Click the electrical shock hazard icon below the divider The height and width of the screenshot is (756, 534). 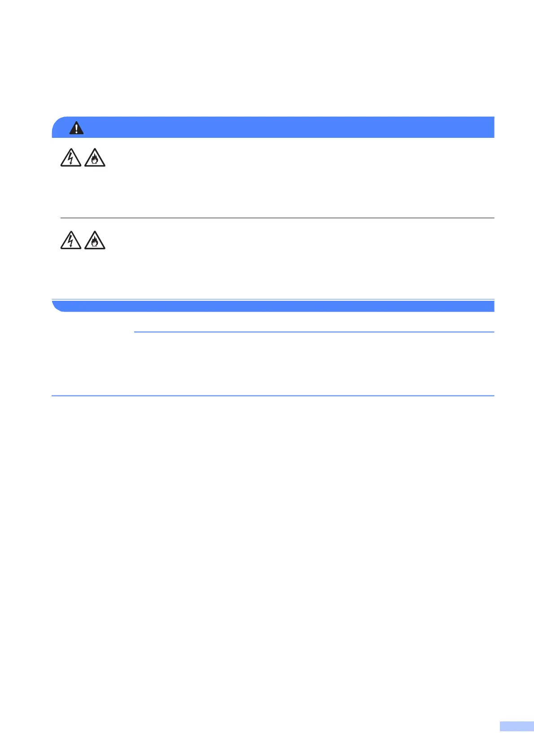click(x=71, y=240)
